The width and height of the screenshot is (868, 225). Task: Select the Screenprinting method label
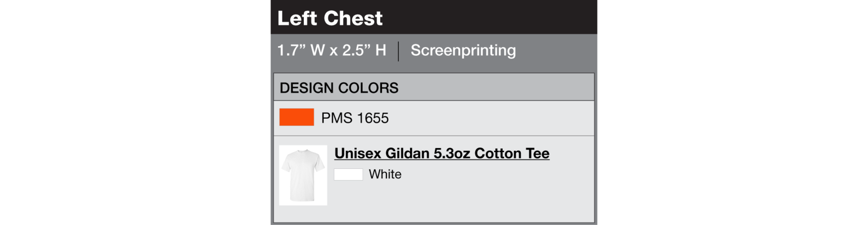click(463, 51)
